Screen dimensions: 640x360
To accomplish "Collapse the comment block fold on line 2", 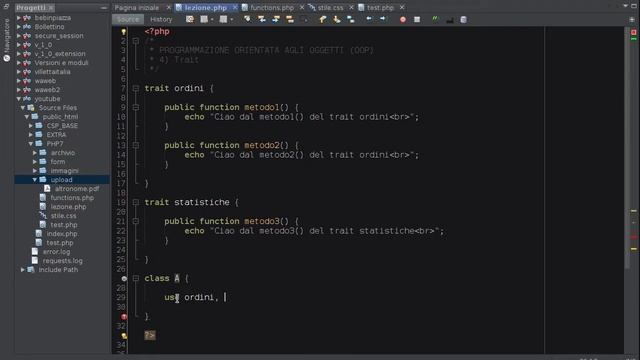I will (136, 41).
